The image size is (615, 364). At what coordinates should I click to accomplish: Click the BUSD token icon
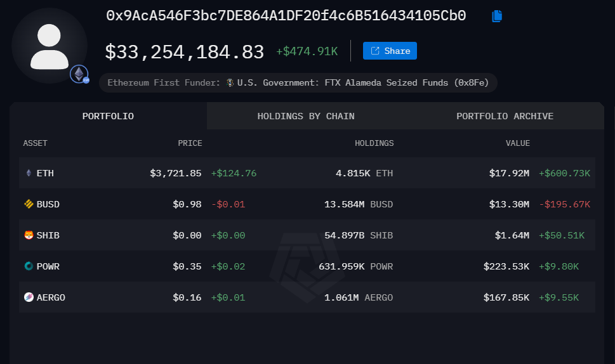pyautogui.click(x=29, y=204)
